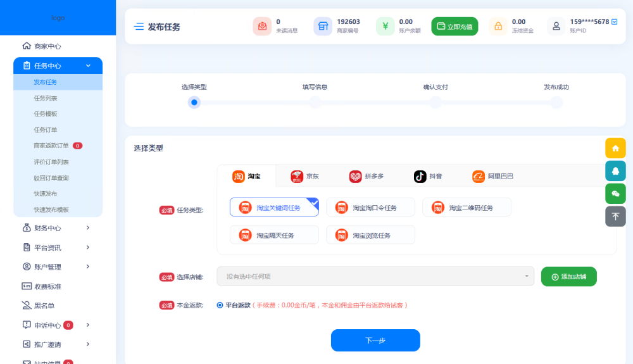
Task: Click the Pinduoduo heart logo icon
Action: coord(355,177)
